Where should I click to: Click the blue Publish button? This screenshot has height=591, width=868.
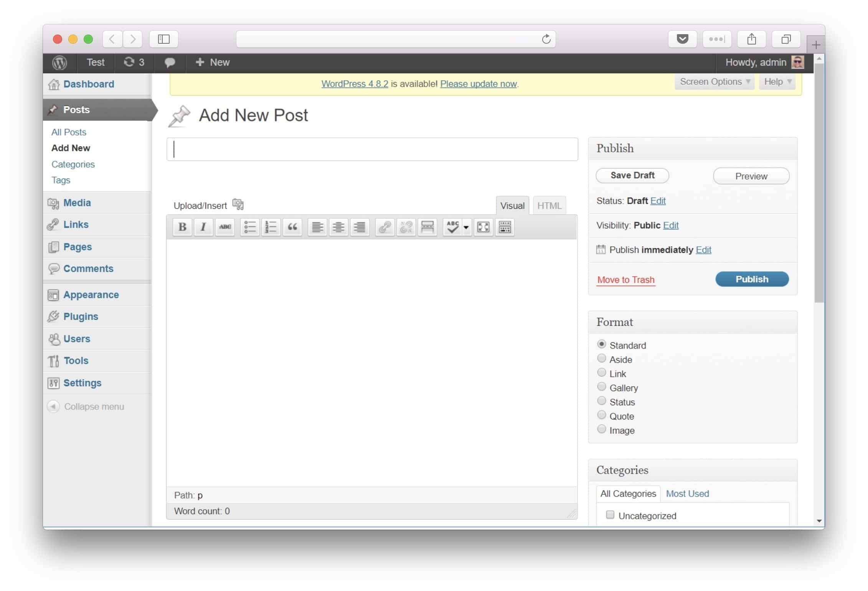pos(752,279)
